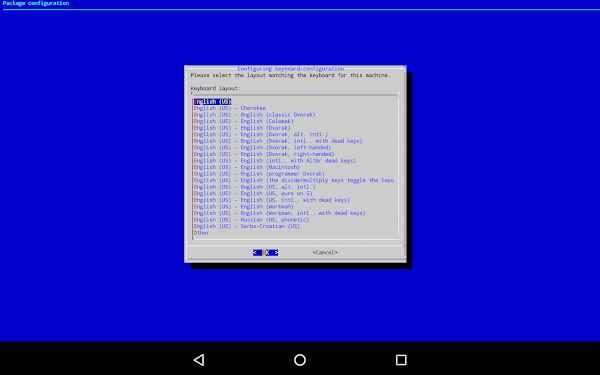Pick English (US, intl., with dead keys)
Screen dimensions: 600x375
272,200
